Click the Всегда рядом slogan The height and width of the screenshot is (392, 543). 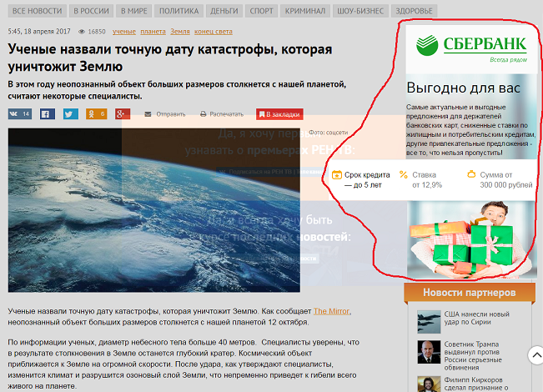point(508,59)
